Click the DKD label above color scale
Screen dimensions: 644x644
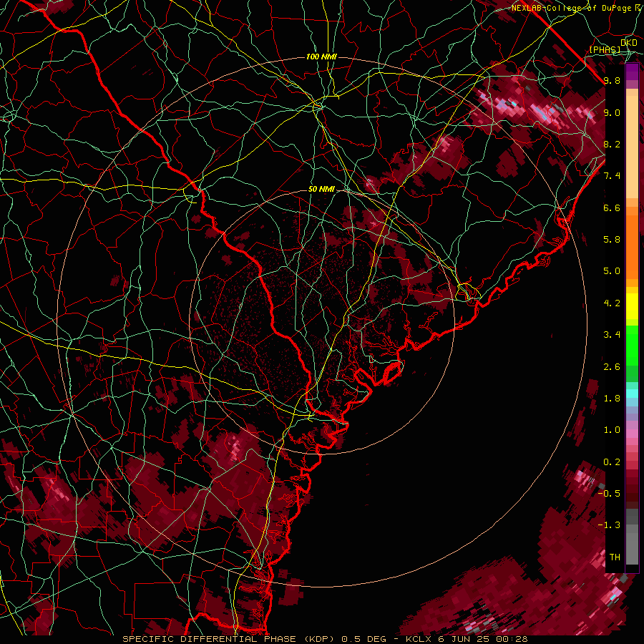pyautogui.click(x=629, y=42)
